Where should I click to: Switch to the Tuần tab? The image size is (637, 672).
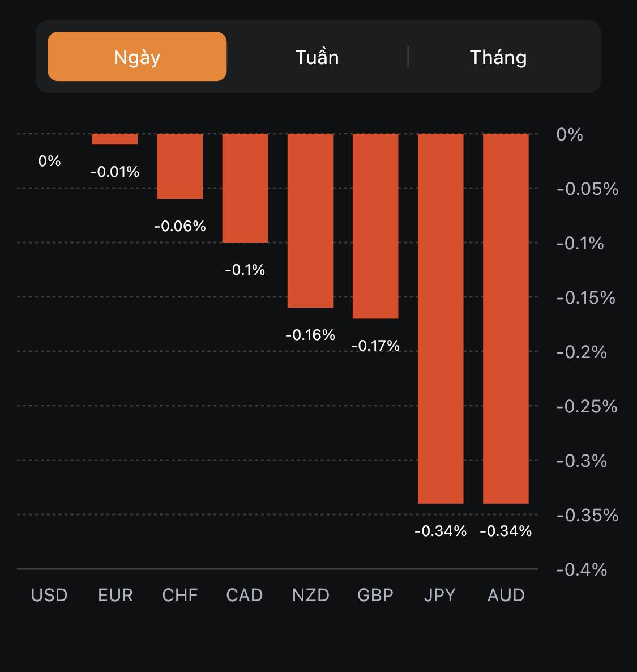pyautogui.click(x=317, y=57)
